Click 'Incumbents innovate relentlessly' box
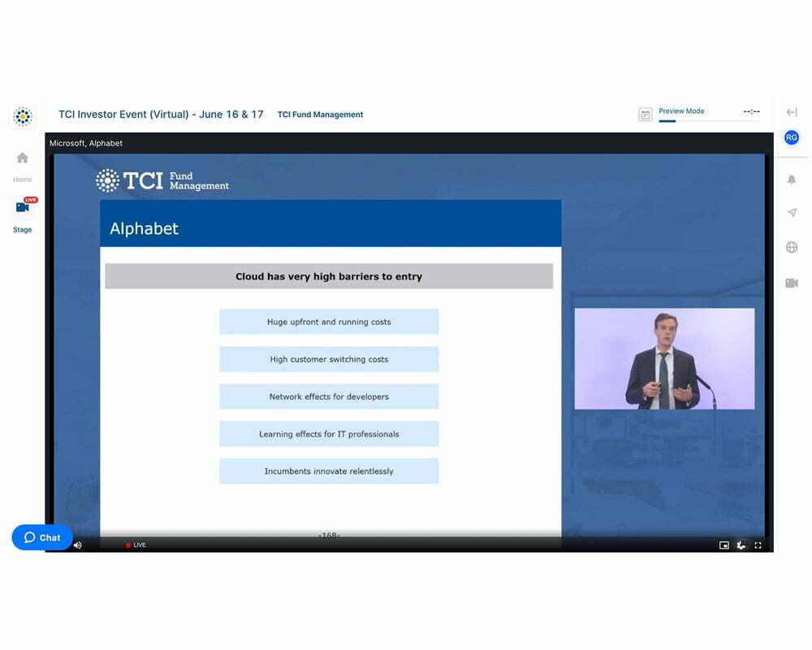 tap(329, 471)
